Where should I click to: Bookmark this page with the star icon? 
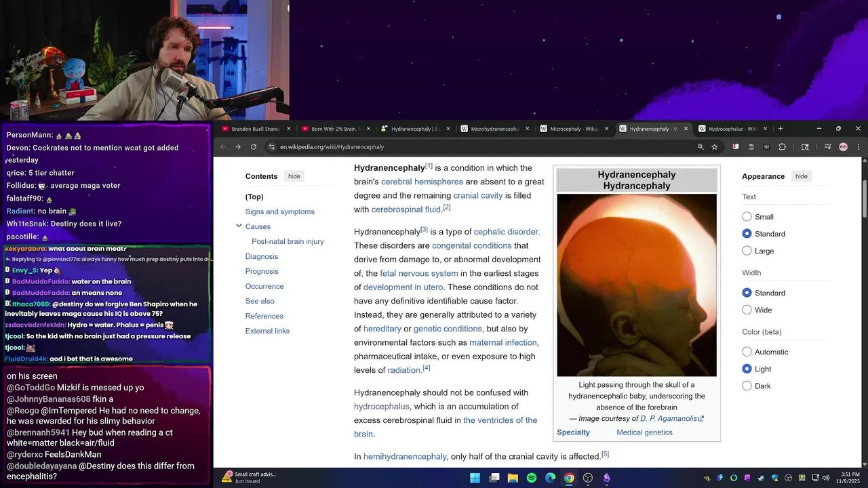click(x=715, y=147)
